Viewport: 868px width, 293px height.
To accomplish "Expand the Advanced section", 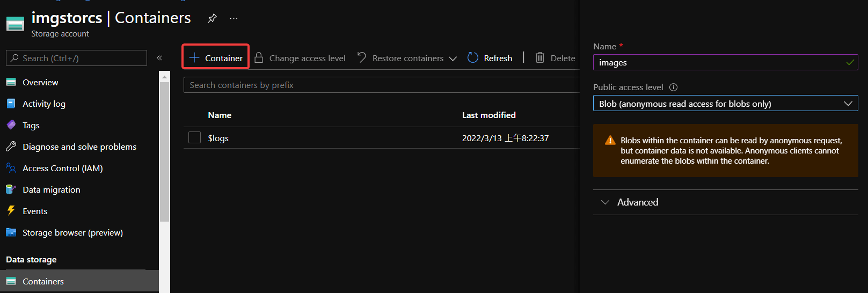I will tap(637, 202).
